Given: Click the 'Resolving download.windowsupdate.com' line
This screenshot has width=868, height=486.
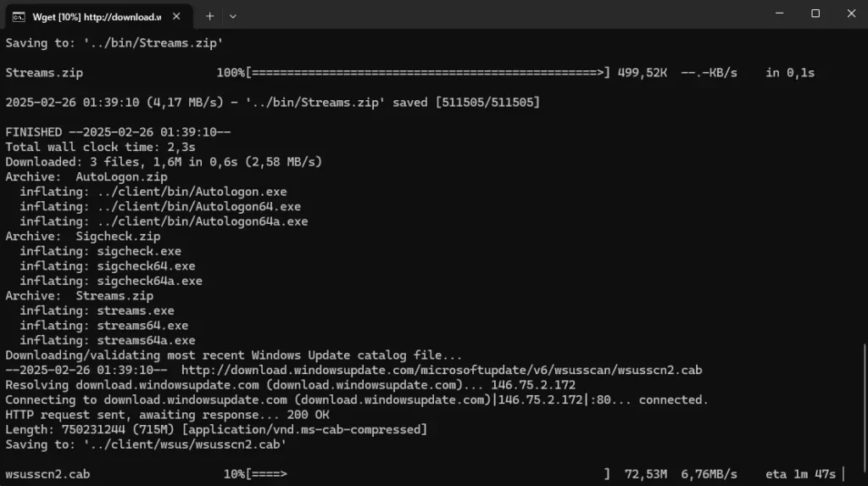Looking at the screenshot, I should coord(290,385).
